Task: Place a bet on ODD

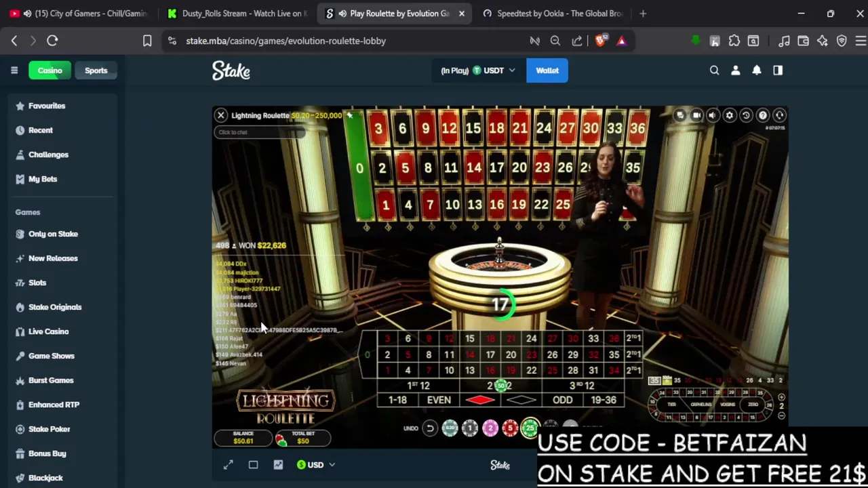Action: pyautogui.click(x=563, y=400)
